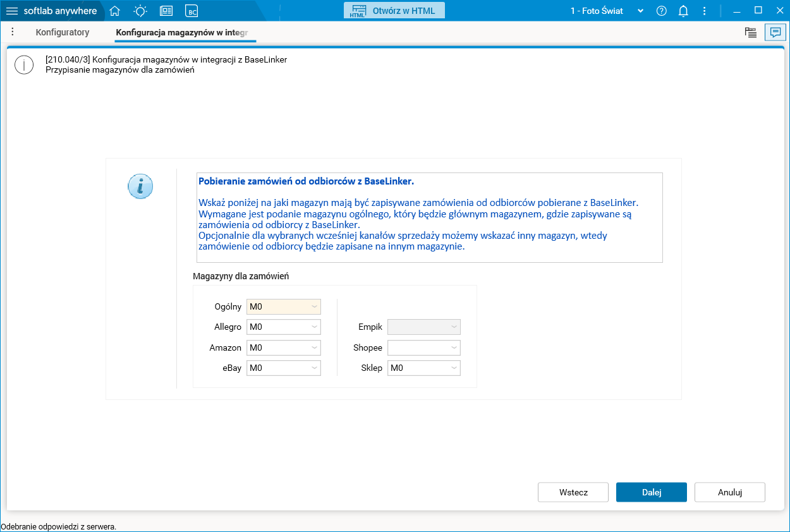
Task: Click the blue information icon in wizard
Action: point(140,186)
